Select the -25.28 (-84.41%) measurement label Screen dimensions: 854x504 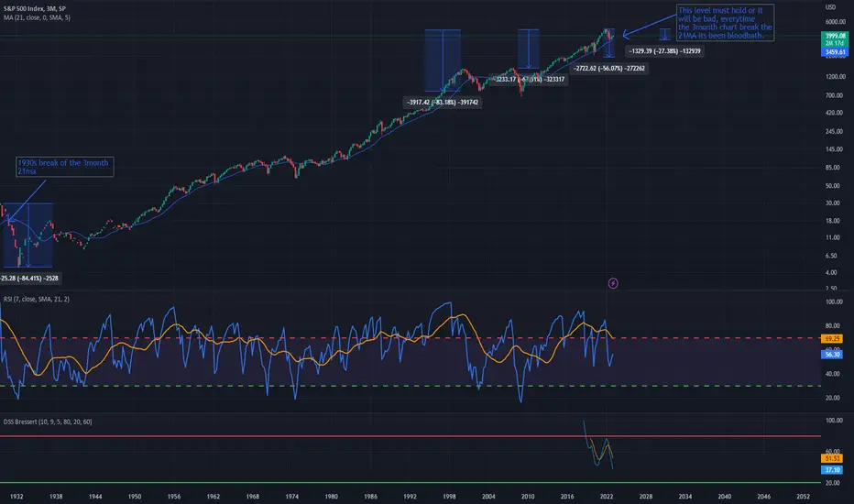[x=30, y=279]
